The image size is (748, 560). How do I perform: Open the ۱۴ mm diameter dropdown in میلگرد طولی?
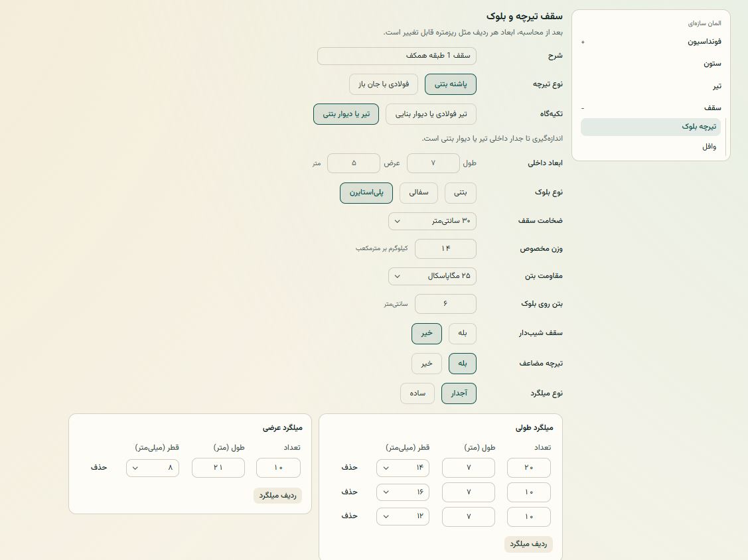403,468
